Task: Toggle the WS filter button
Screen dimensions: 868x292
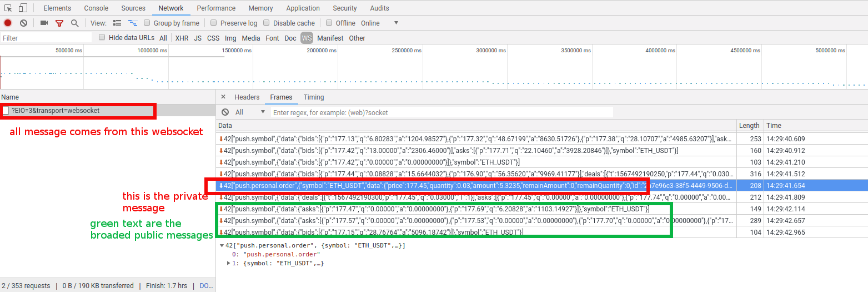Action: (x=307, y=38)
